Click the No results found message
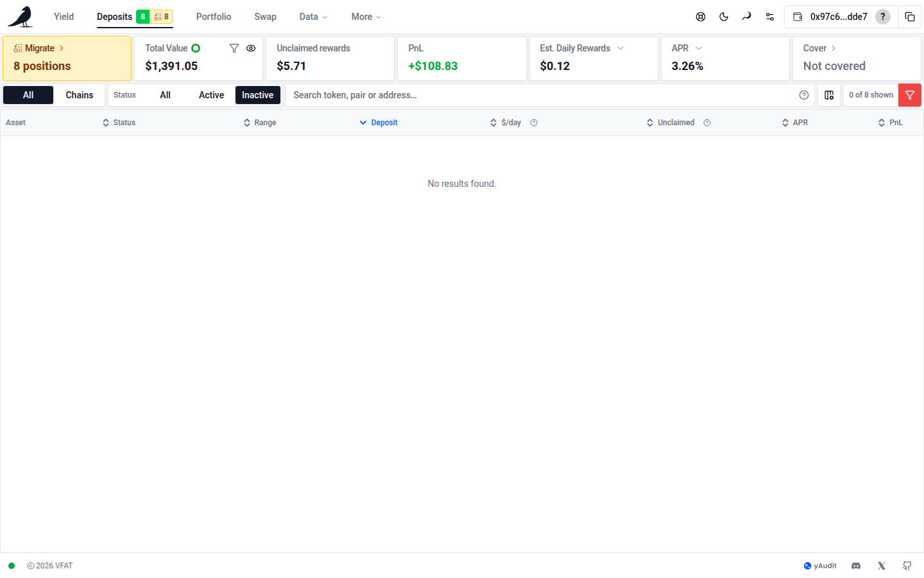The height and width of the screenshot is (578, 924). pyautogui.click(x=462, y=184)
